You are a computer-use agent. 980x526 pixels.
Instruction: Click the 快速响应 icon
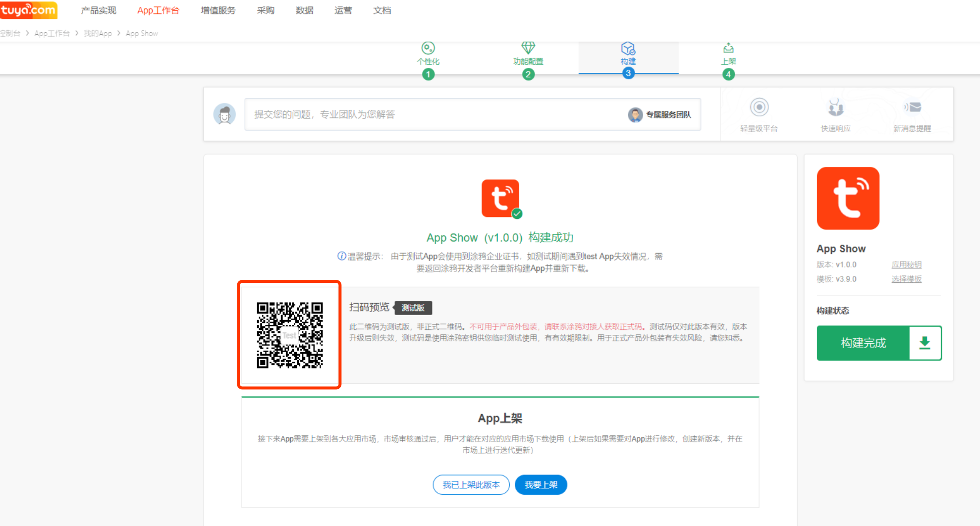(836, 107)
